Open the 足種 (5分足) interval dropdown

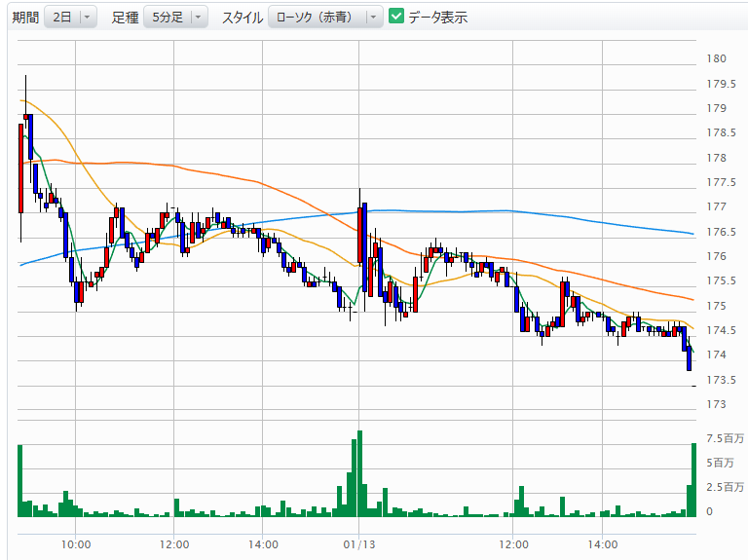click(x=175, y=18)
